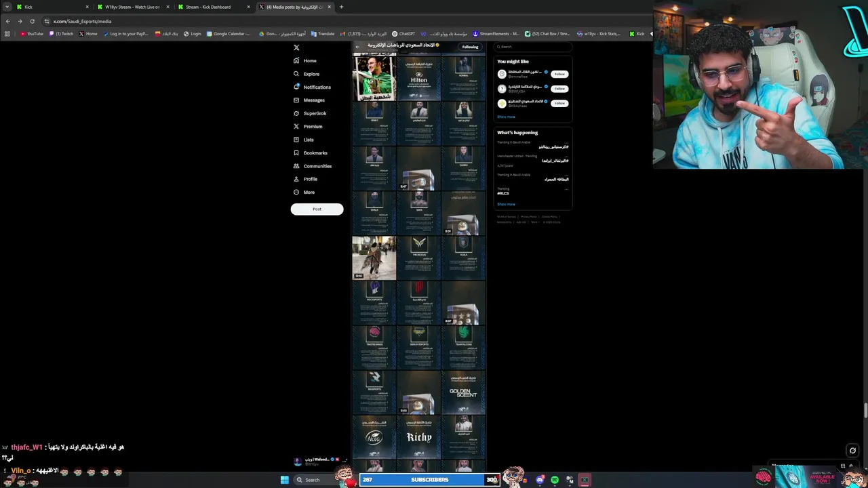Open the Premium page
868x488 pixels.
pos(308,127)
